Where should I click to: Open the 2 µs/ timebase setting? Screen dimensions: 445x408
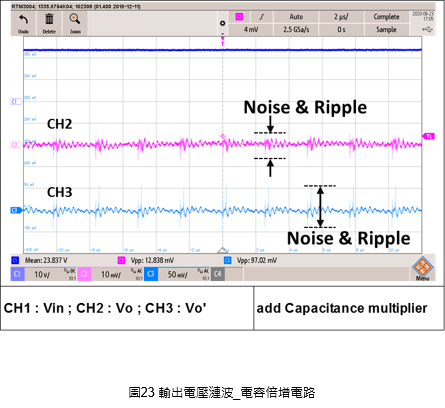click(341, 17)
